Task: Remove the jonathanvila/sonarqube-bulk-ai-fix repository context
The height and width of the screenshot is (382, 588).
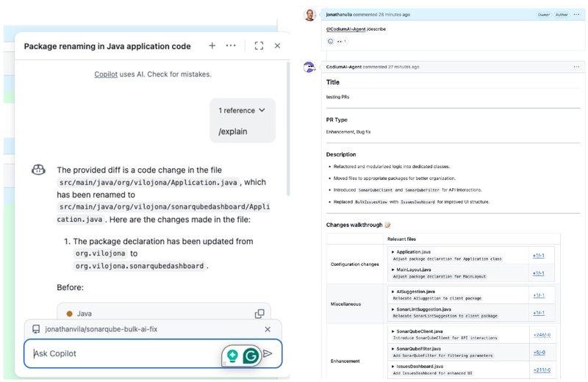Action: [268, 329]
